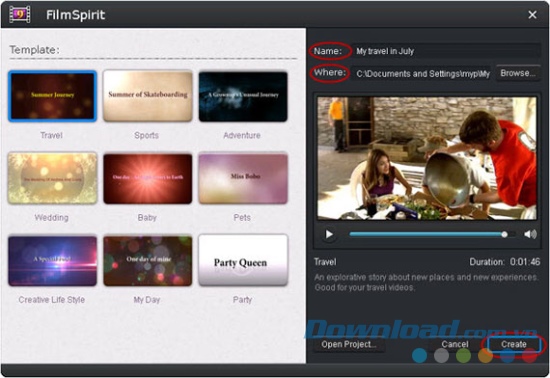Viewport: 550px width, 378px height.
Task: Cancel the new project dialog
Action: [455, 344]
